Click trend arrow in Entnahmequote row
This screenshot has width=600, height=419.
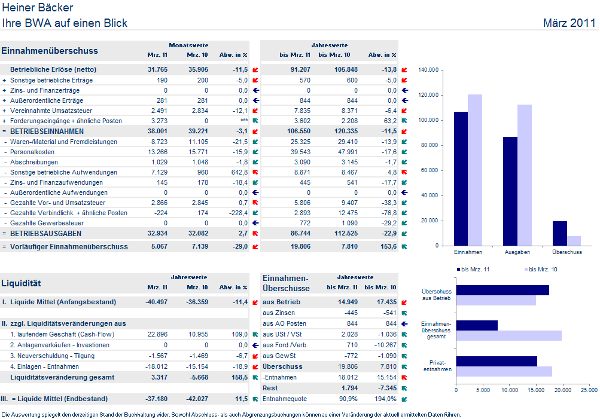[404, 399]
